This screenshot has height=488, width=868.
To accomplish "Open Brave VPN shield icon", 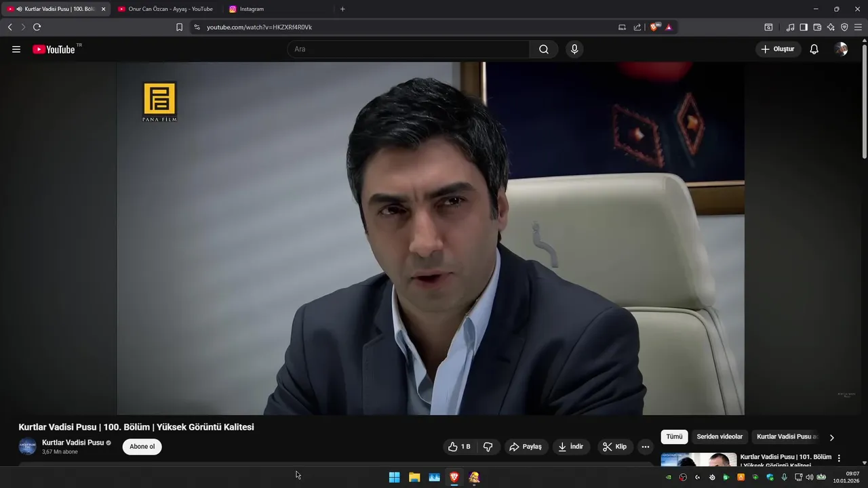I will click(x=844, y=27).
